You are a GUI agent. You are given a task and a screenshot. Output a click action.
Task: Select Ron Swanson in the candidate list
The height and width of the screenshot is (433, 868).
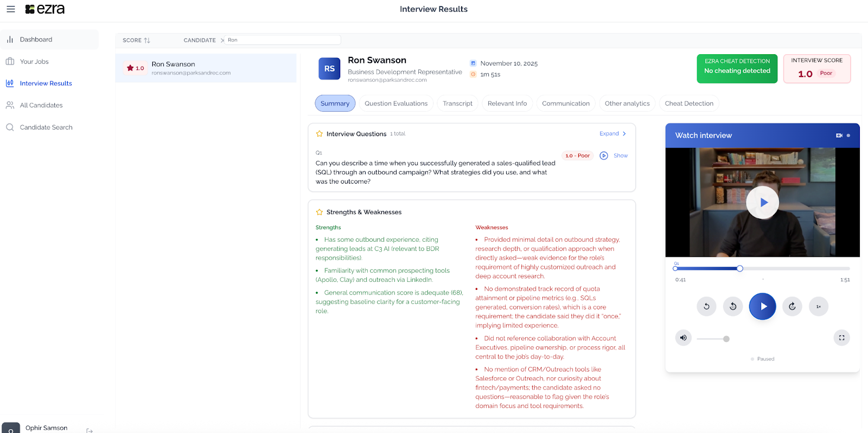[x=206, y=68]
